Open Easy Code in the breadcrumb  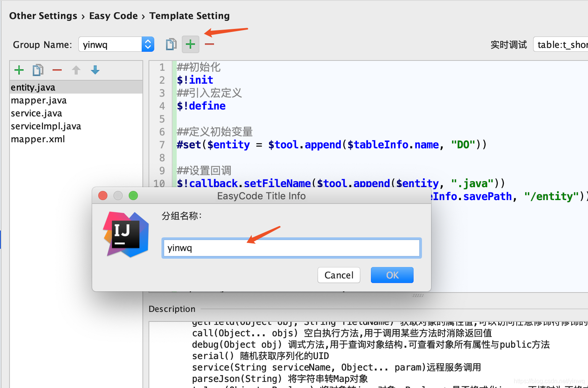pyautogui.click(x=113, y=16)
